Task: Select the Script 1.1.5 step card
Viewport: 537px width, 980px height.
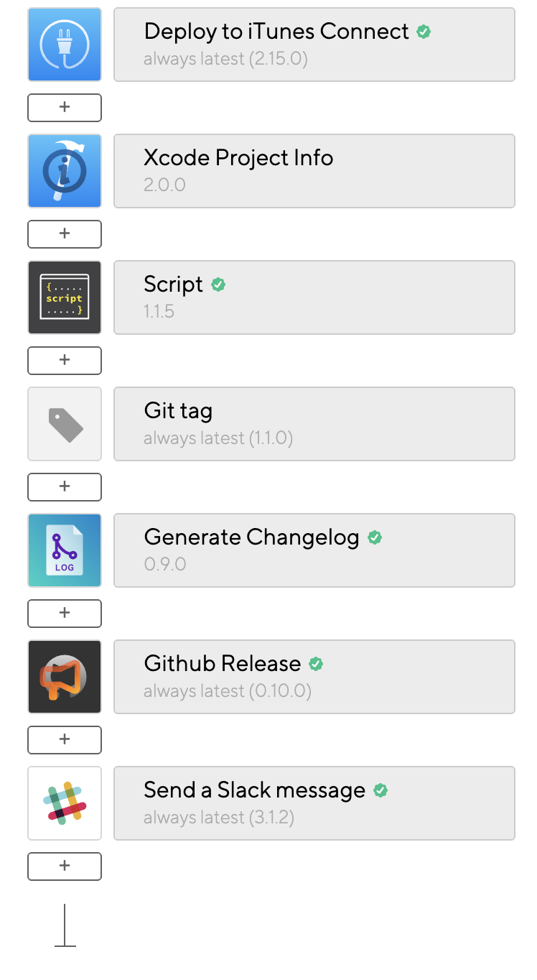Action: pyautogui.click(x=314, y=297)
